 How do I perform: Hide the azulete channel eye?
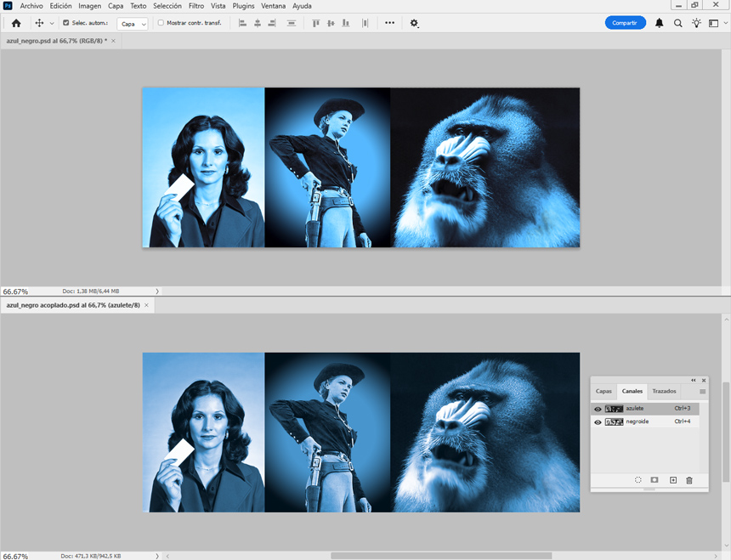pos(598,409)
